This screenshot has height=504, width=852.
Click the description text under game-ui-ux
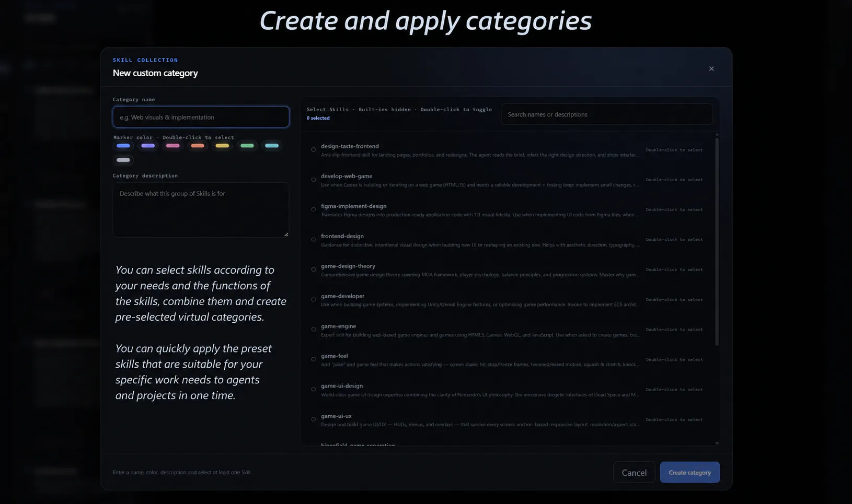tap(480, 425)
